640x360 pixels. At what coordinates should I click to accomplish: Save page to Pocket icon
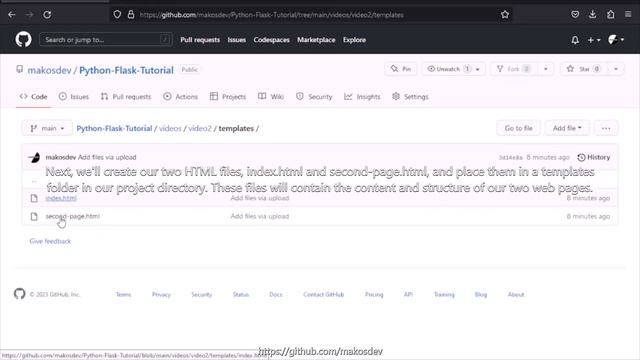click(575, 15)
